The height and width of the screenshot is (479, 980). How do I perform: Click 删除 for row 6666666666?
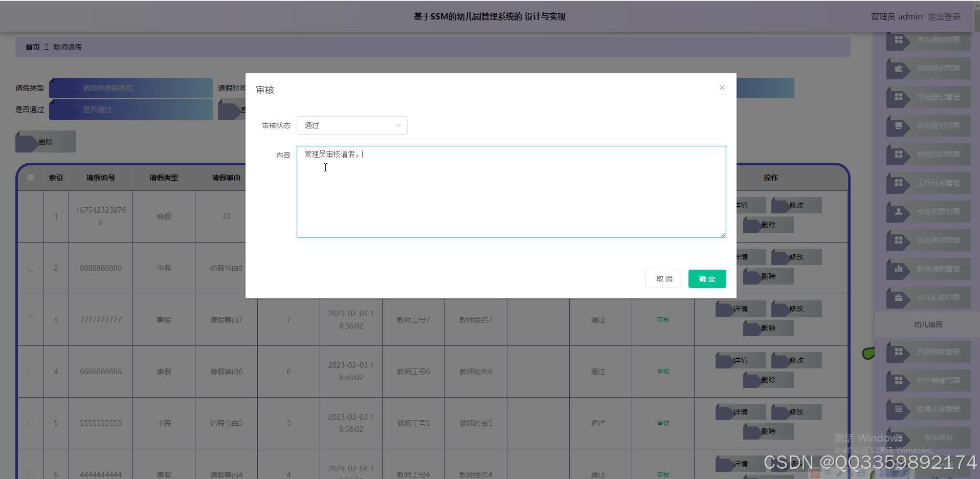coord(768,380)
